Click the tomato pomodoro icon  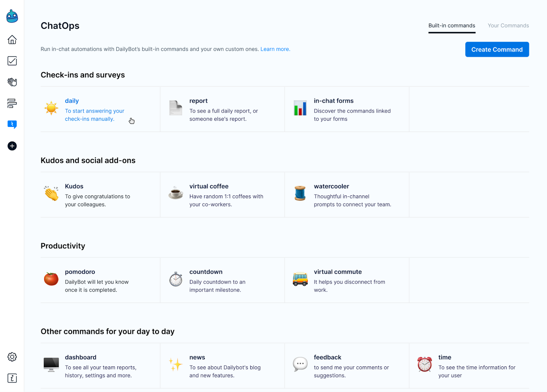pos(51,279)
